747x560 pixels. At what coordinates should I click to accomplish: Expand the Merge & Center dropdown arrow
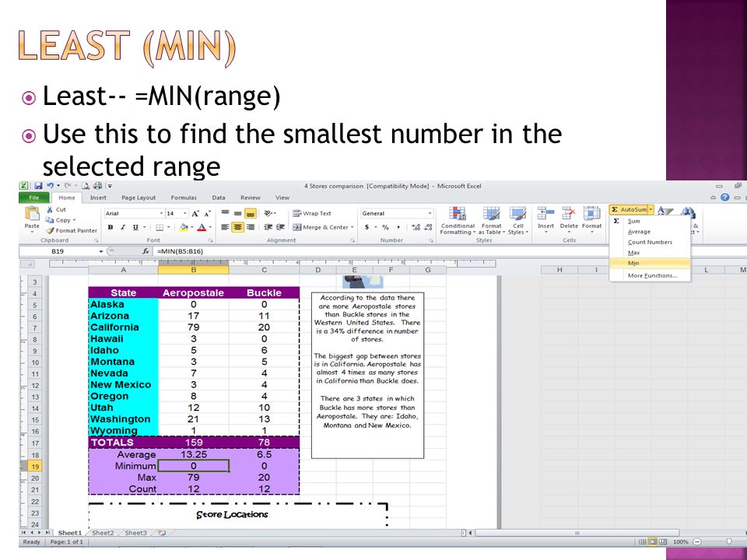pos(352,227)
